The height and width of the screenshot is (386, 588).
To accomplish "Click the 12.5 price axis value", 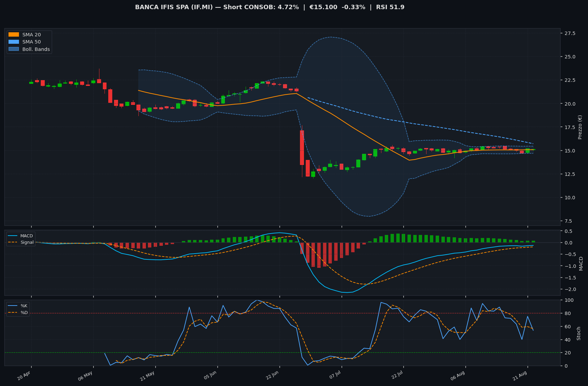I will click(569, 174).
